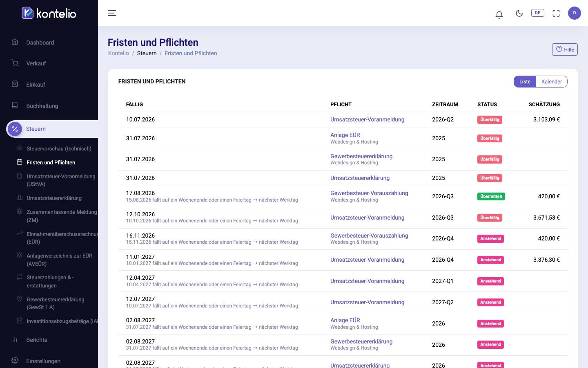
Task: Collapse the Steuern sidebar section
Action: [x=52, y=129]
